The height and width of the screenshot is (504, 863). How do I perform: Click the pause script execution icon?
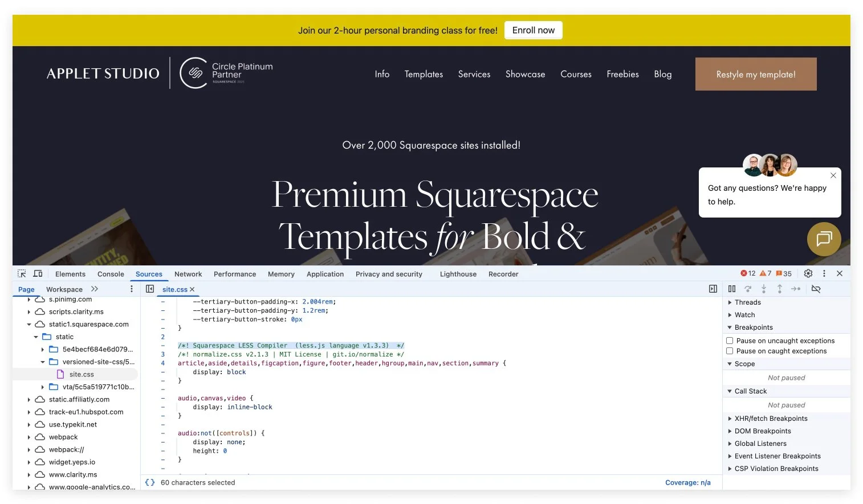(x=732, y=289)
